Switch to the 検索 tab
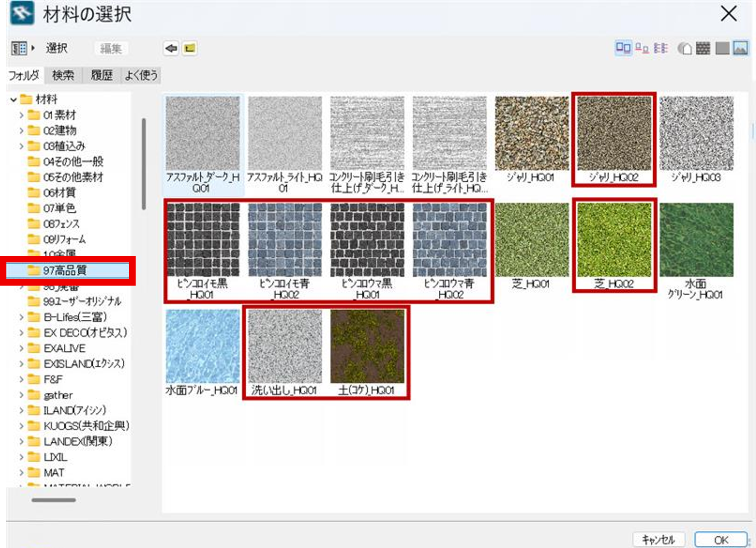The image size is (756, 548). pyautogui.click(x=63, y=75)
